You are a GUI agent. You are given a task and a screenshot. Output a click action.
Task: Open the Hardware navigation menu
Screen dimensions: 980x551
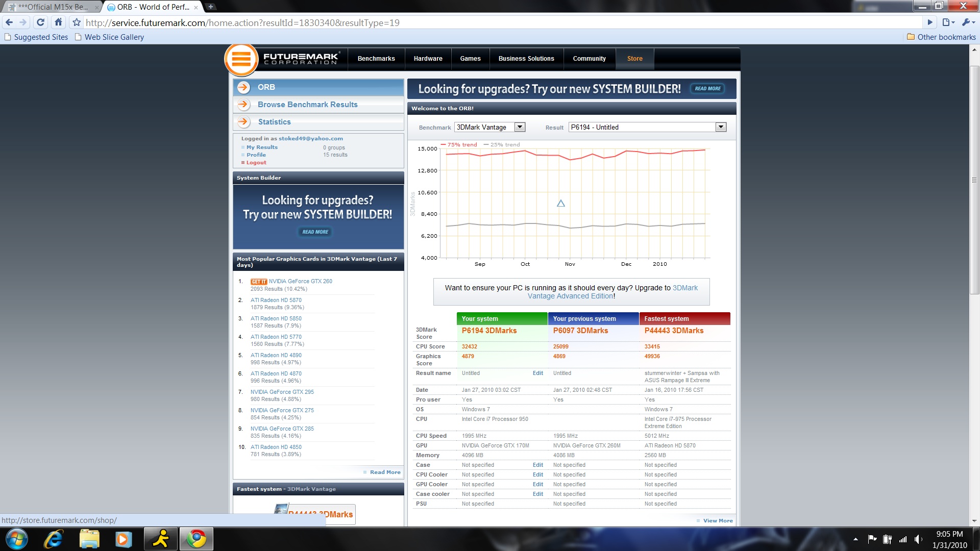(x=428, y=59)
